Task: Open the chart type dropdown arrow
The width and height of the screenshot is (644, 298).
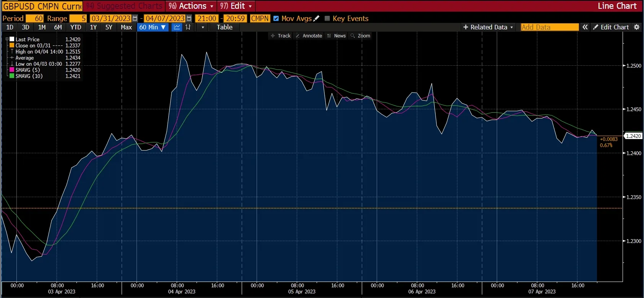Action: point(203,27)
